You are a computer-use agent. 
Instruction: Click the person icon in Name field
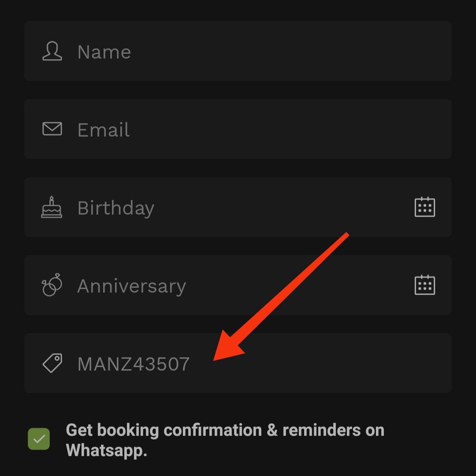click(x=52, y=52)
